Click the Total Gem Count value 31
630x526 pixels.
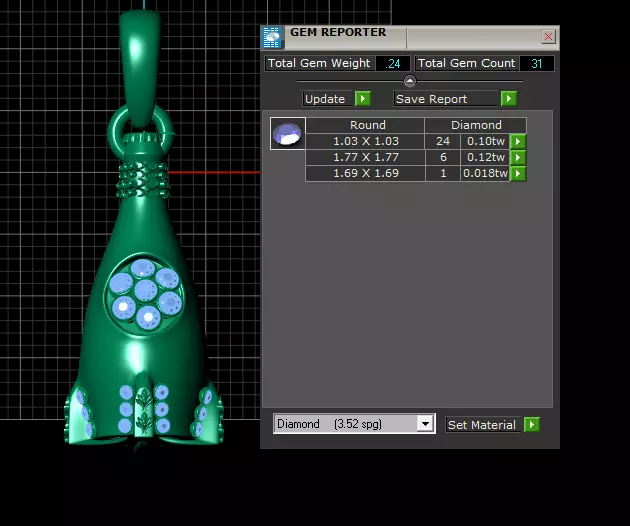(536, 63)
